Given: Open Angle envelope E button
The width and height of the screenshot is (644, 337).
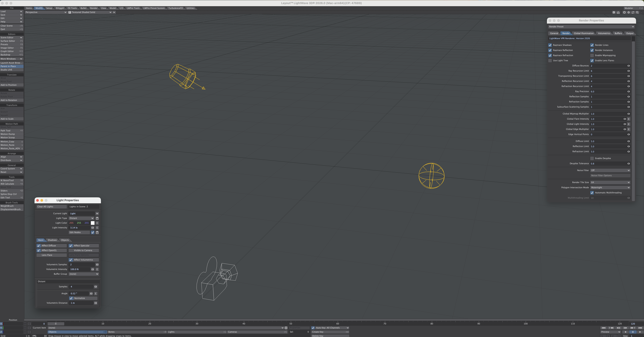Looking at the screenshot, I should 96,293.
